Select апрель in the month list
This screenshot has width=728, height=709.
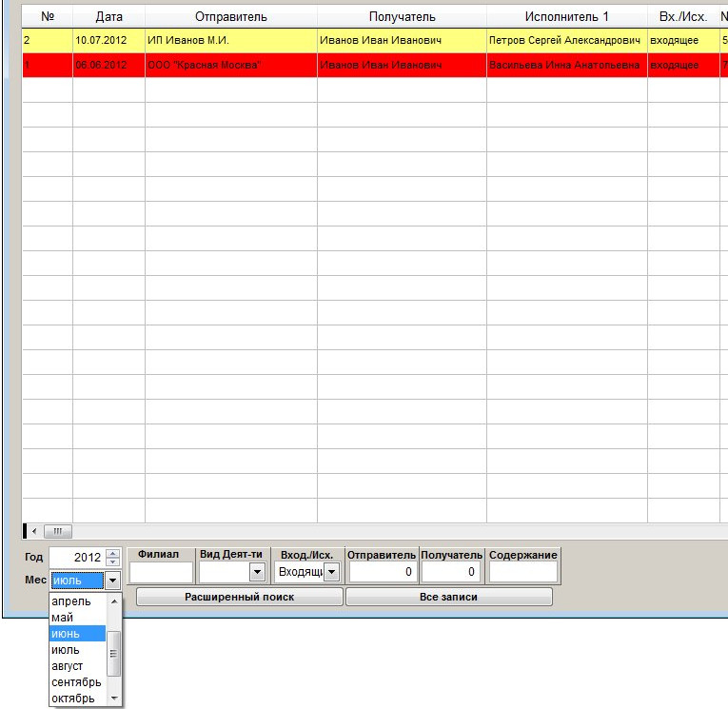[x=78, y=601]
